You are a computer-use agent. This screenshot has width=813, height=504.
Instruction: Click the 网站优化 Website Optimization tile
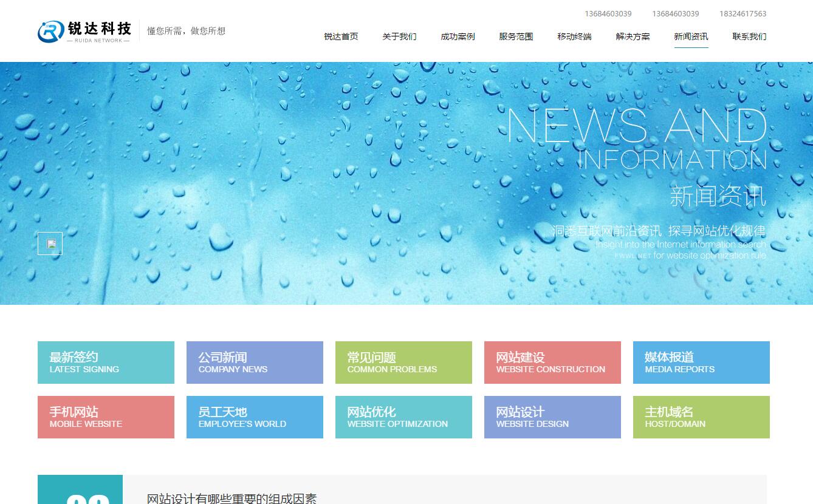(403, 417)
